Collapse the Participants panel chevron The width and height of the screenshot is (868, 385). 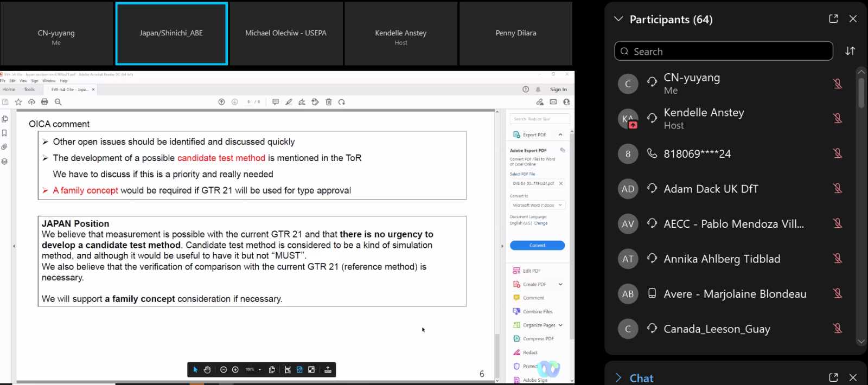pyautogui.click(x=618, y=19)
